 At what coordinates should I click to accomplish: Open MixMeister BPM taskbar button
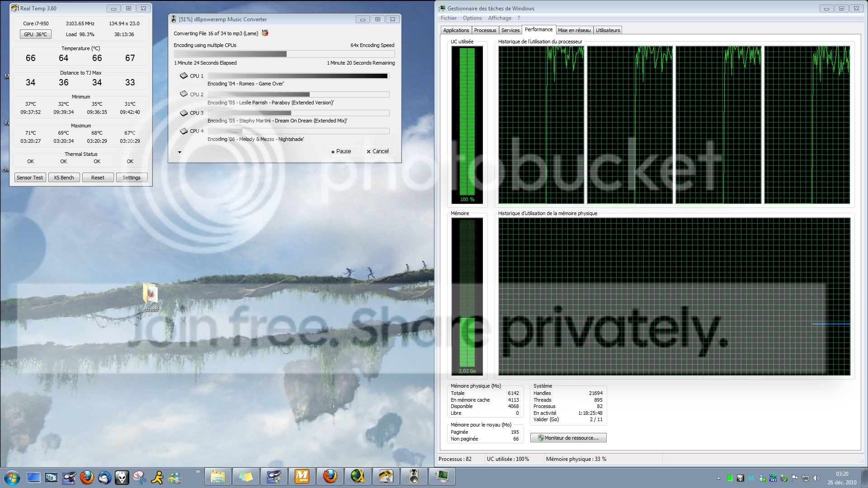pos(302,477)
